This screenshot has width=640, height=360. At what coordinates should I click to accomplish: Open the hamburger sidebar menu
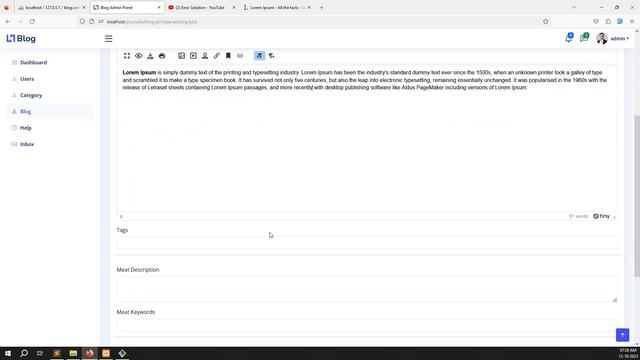click(x=109, y=38)
